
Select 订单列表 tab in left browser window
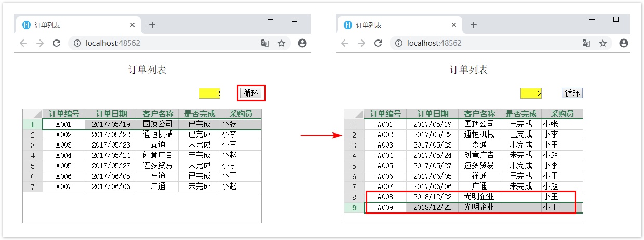click(x=79, y=25)
